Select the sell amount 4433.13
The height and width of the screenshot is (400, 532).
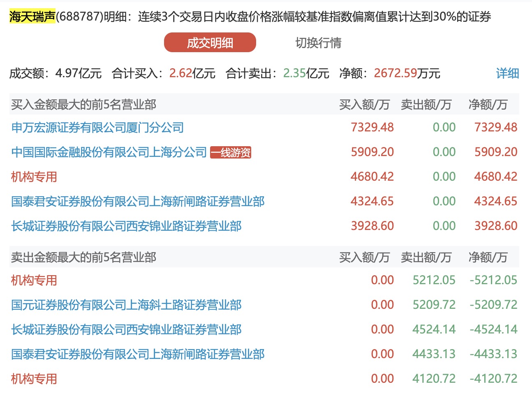434,354
